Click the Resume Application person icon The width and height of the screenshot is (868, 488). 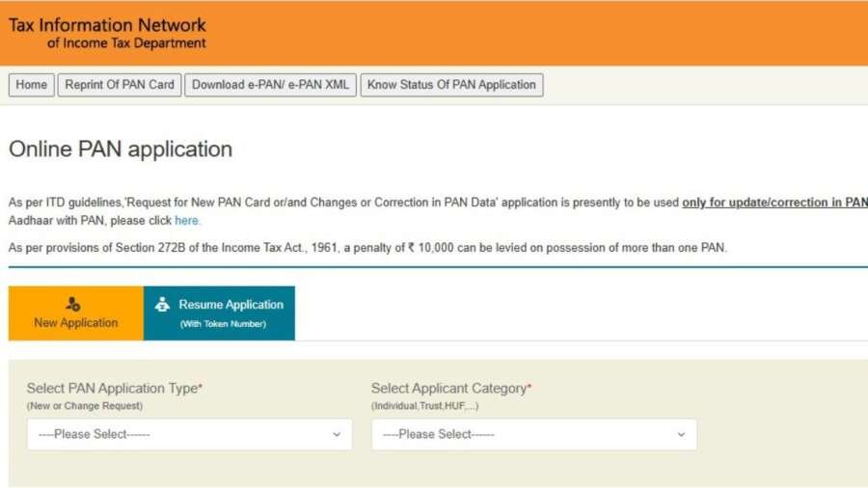point(162,304)
